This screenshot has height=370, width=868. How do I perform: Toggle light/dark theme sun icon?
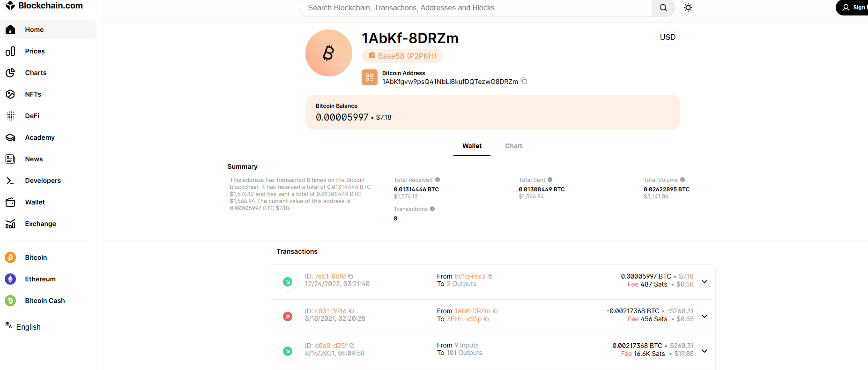(688, 8)
